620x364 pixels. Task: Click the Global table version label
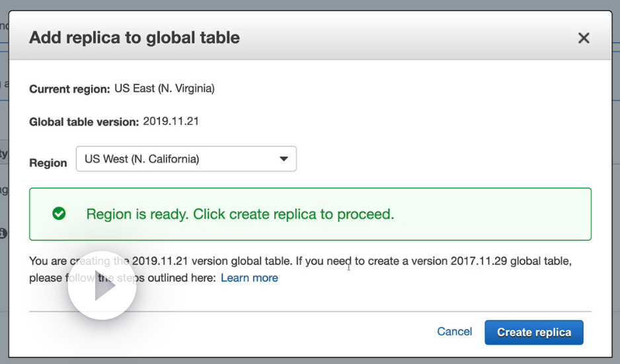coord(83,122)
